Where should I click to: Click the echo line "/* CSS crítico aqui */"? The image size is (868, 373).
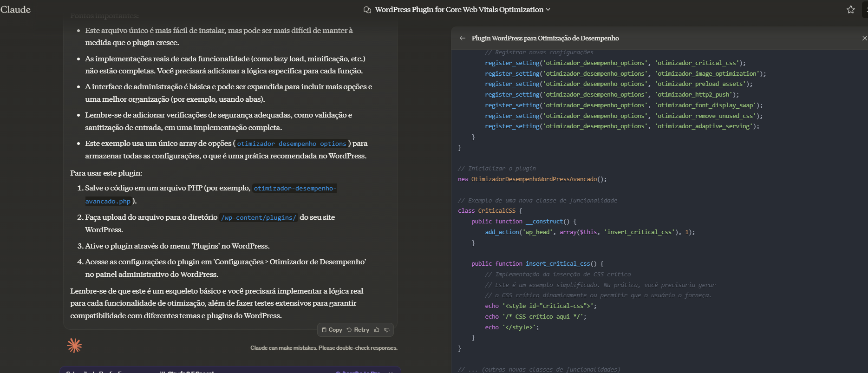tap(535, 317)
